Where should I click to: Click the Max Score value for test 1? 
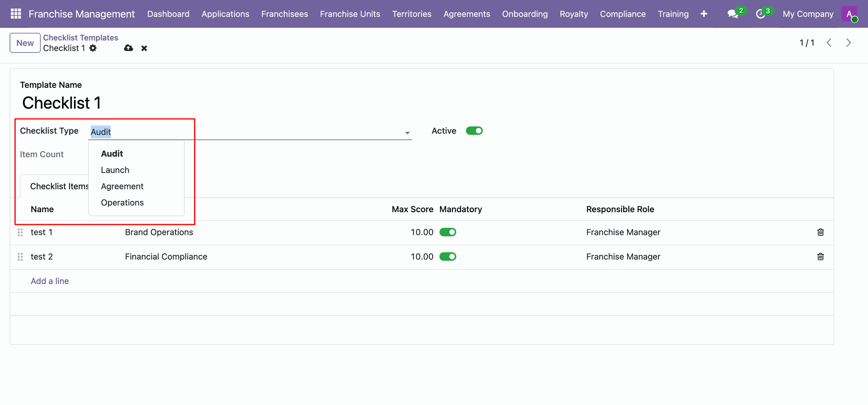(422, 232)
